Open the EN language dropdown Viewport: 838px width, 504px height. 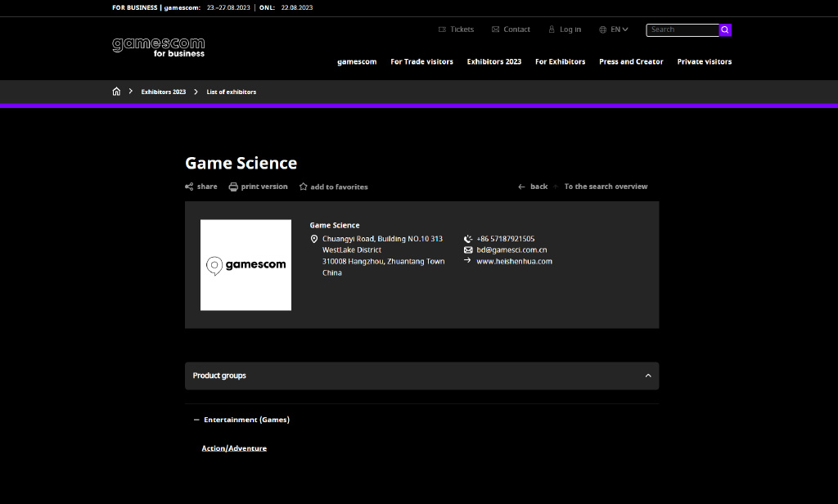coord(614,29)
